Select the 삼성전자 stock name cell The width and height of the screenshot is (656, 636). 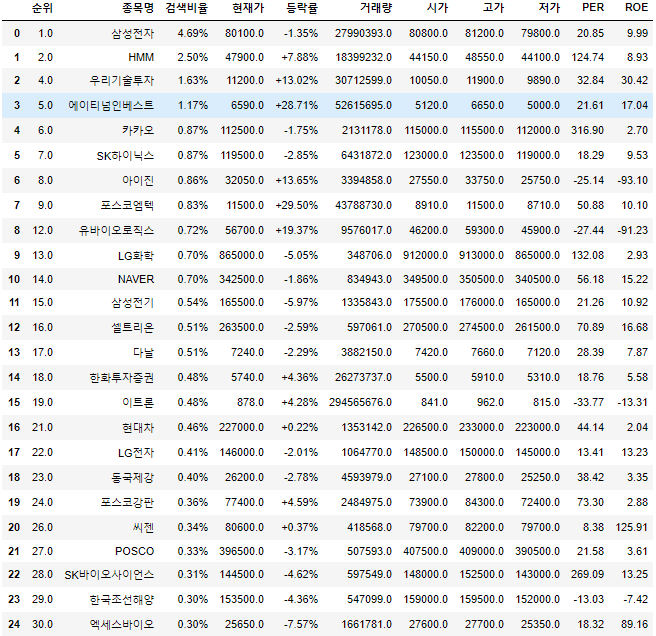133,33
